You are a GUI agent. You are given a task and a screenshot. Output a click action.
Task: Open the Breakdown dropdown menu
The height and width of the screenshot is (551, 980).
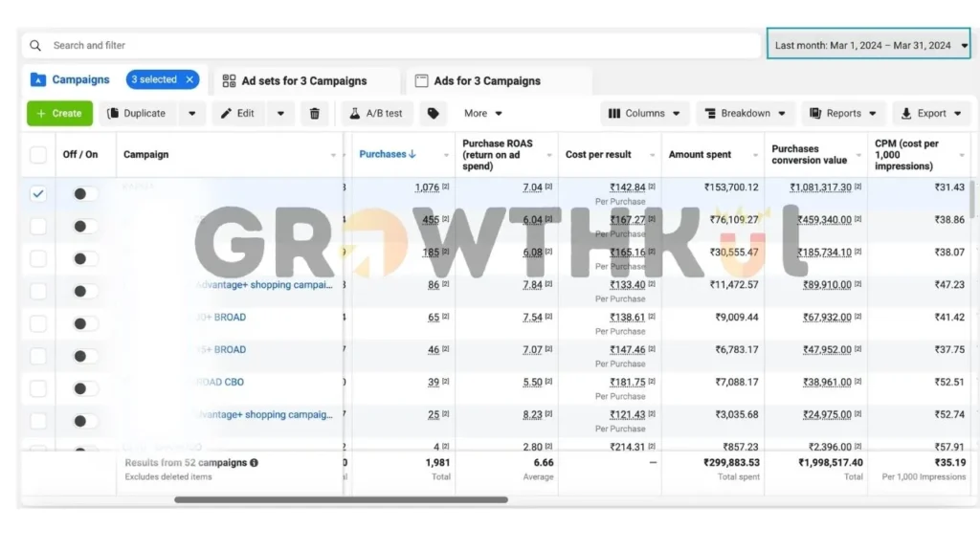pos(746,114)
